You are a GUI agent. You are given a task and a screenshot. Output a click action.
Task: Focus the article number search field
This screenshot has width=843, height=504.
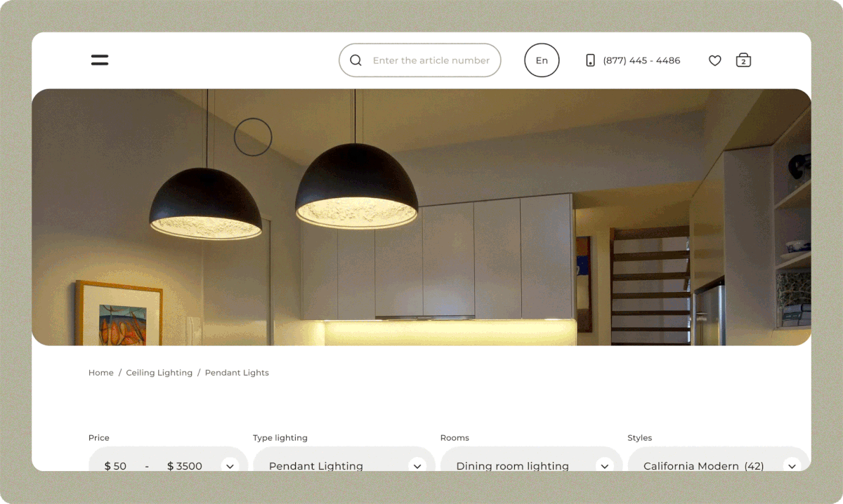coord(420,60)
